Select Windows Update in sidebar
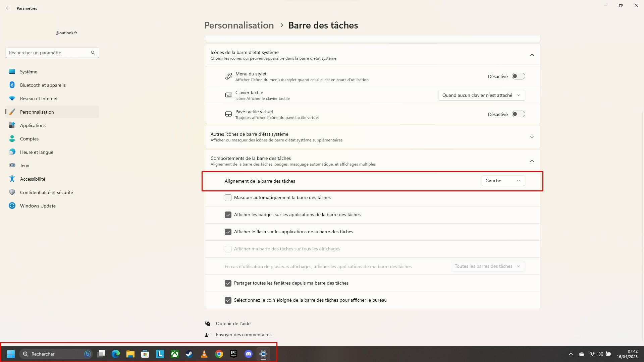644x362 pixels. (38, 206)
